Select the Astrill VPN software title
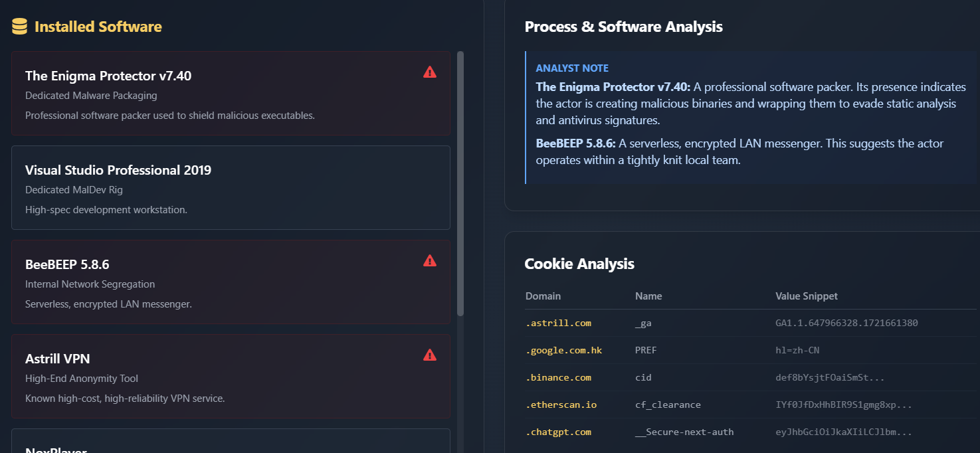Image resolution: width=980 pixels, height=453 pixels. tap(58, 359)
